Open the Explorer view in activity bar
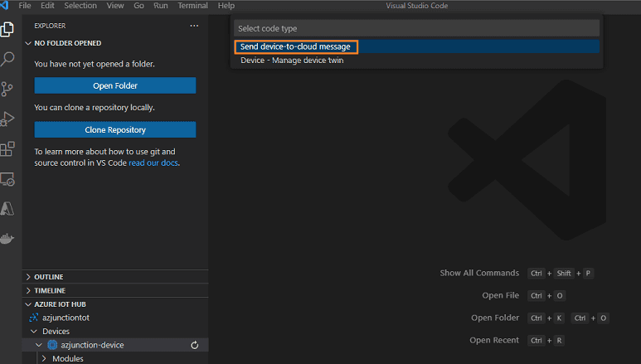641x364 pixels. coord(7,29)
